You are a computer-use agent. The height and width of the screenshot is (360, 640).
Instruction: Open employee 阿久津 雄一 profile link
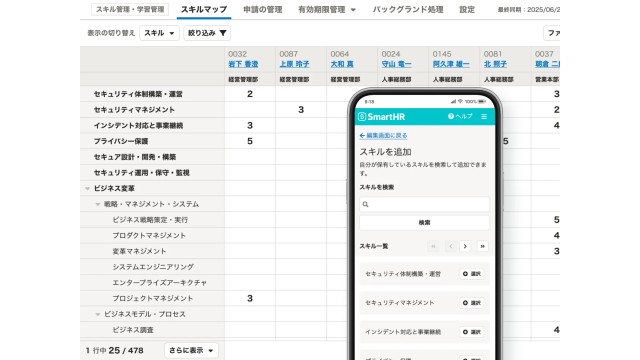tap(451, 64)
